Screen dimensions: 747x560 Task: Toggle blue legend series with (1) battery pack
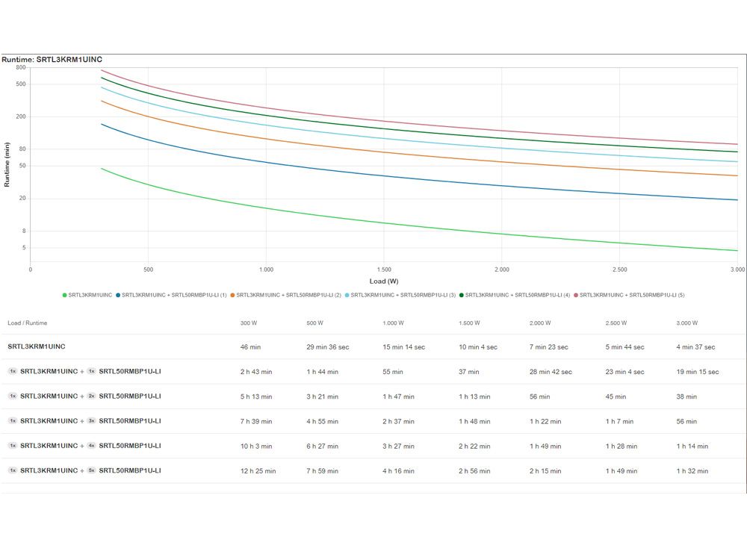click(x=171, y=295)
